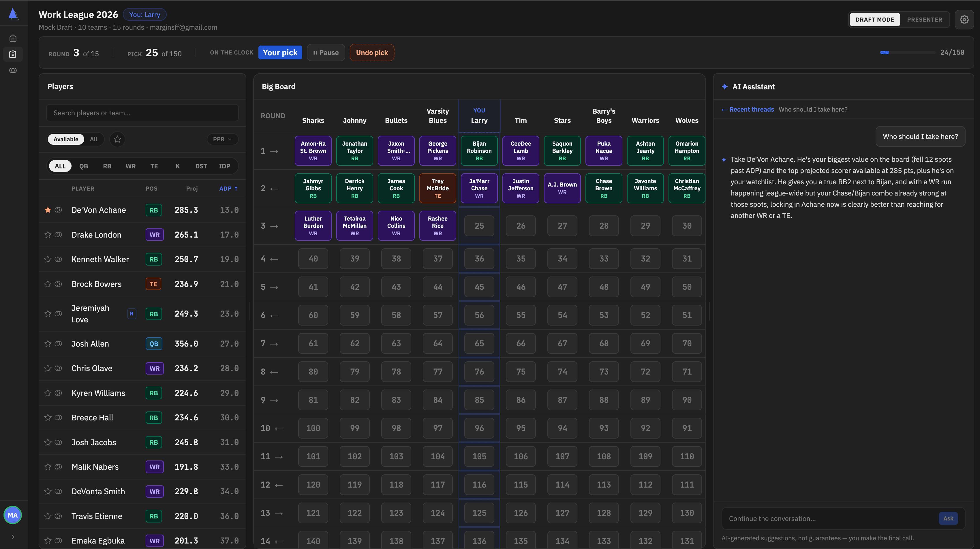Click the circles icon next to Kyren Williams
The image size is (980, 549).
pos(58,393)
